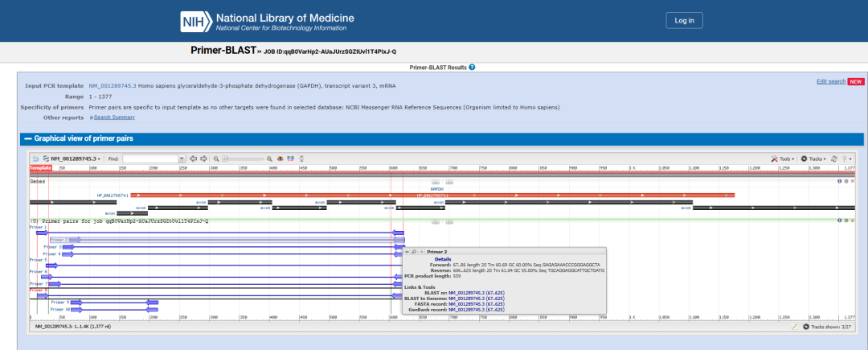Open the GenBank record link
The image size is (868, 350).
tap(476, 310)
